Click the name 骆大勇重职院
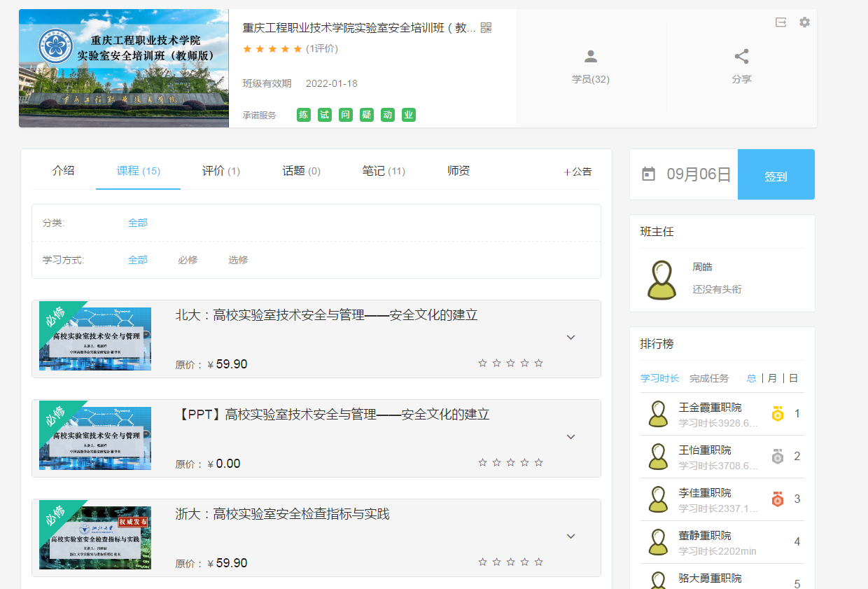Viewport: 868px width, 589px height. pyautogui.click(x=710, y=578)
